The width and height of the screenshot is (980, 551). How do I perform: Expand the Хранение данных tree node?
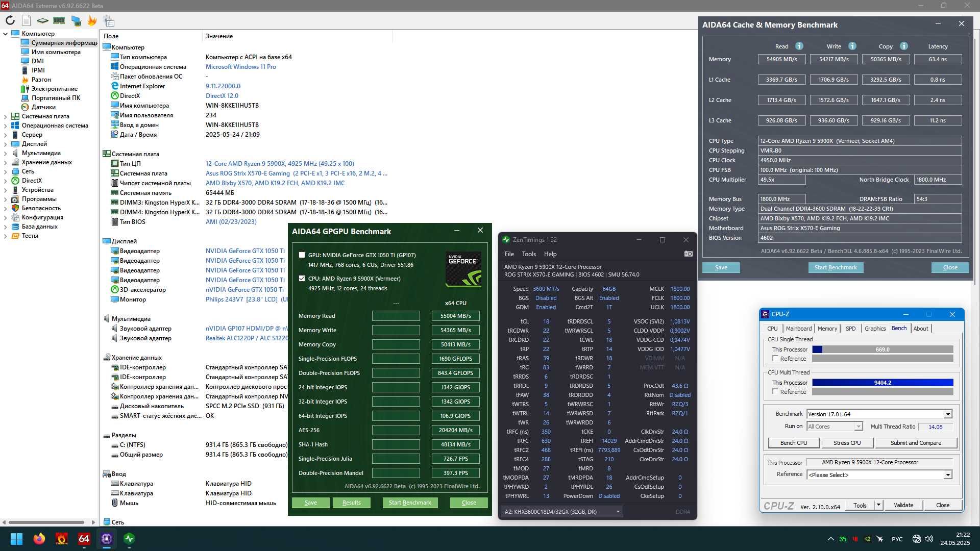click(6, 162)
